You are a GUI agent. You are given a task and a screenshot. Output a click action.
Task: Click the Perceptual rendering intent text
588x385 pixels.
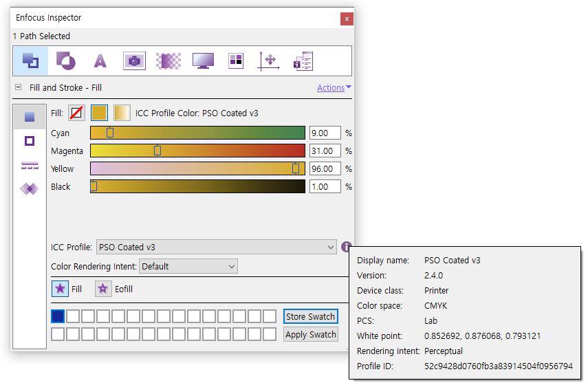[444, 351]
